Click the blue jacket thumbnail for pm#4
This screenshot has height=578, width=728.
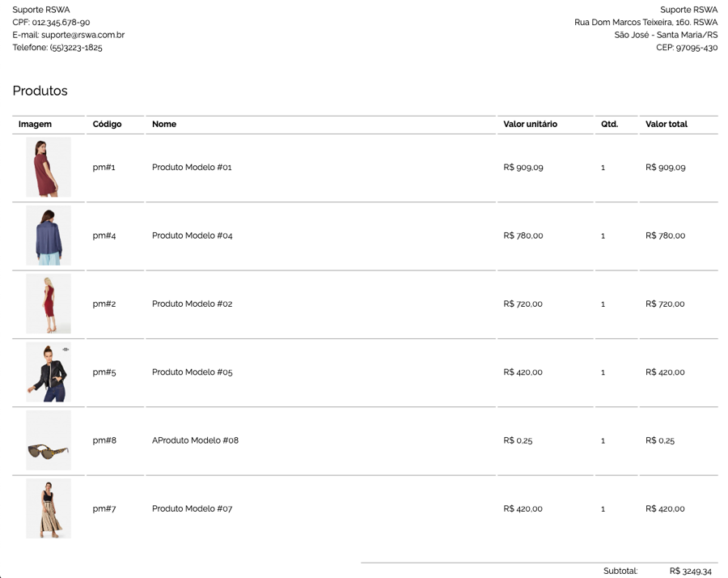(x=49, y=236)
